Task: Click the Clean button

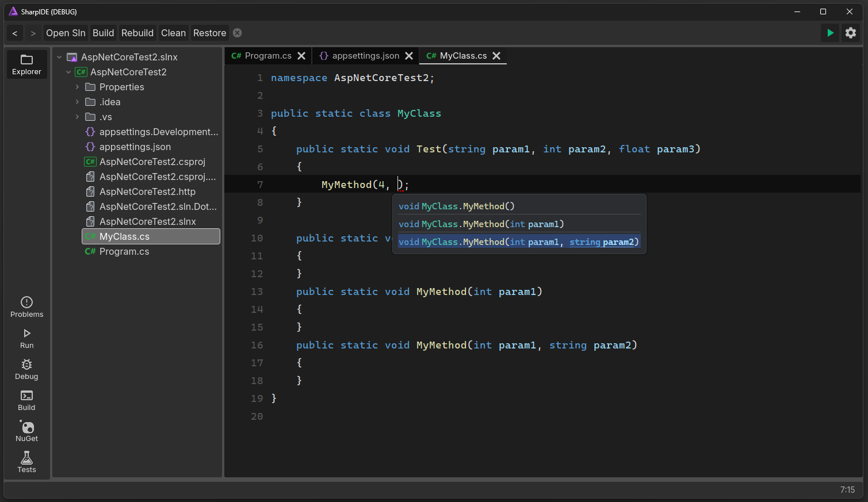Action: 173,33
